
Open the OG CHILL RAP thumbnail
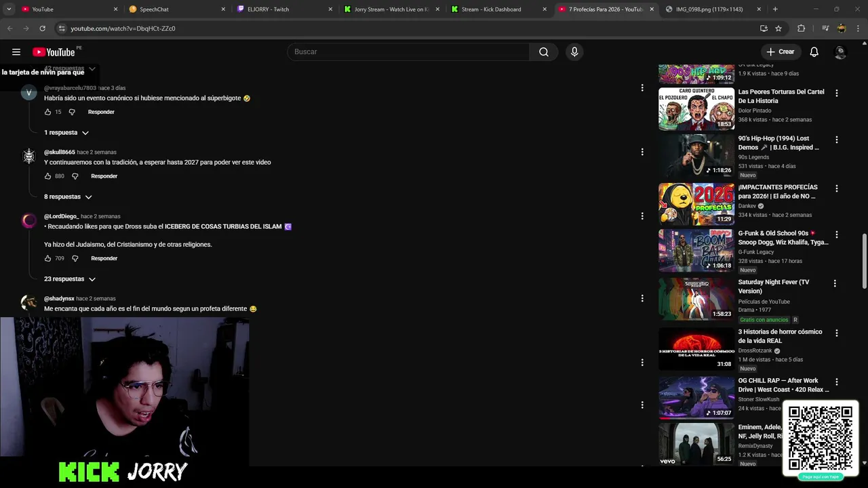point(696,398)
